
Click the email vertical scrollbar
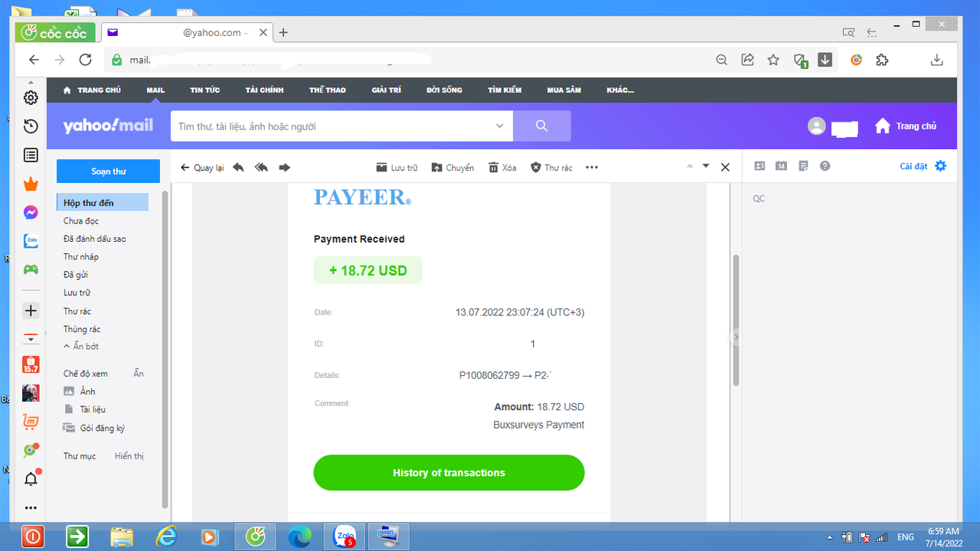737,320
